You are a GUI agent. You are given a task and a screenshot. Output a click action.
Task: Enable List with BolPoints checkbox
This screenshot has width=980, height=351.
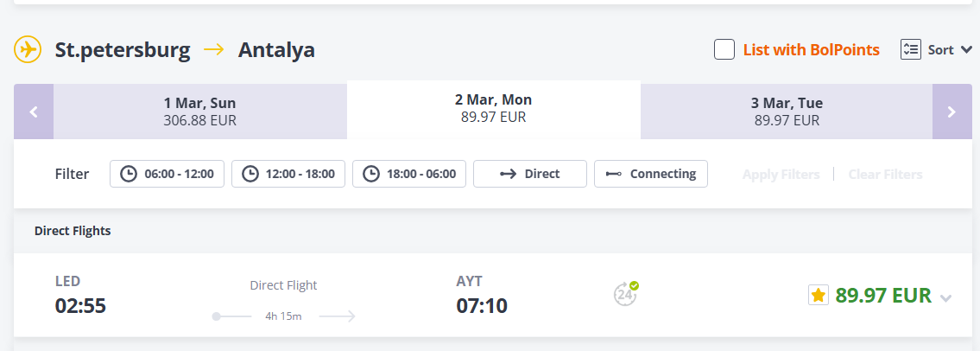tap(724, 50)
